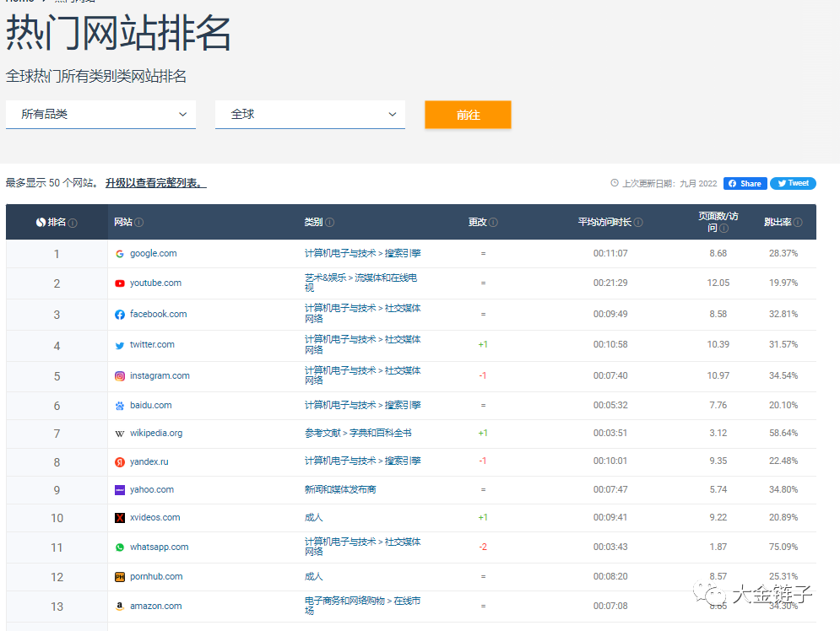Open yahoo.com's 新闻和媒体发布商 category
Screen dimensions: 840x631
pyautogui.click(x=340, y=489)
